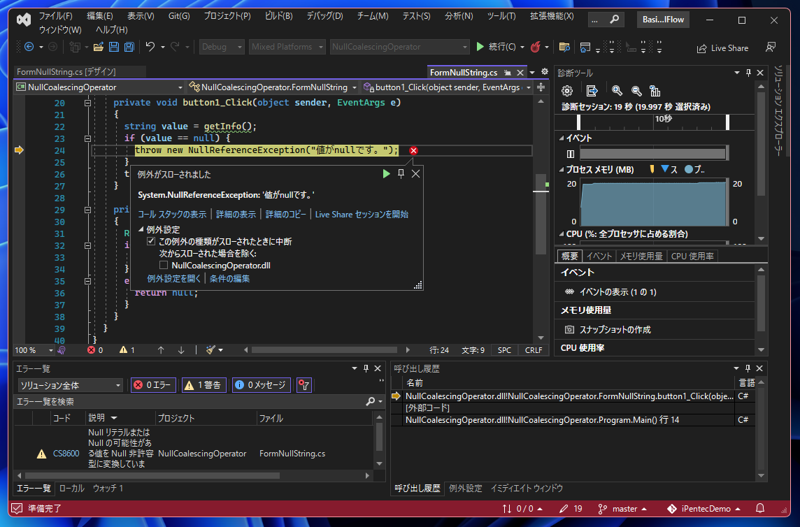This screenshot has height=527, width=800.
Task: Click the red exception error icon on line 24
Action: [413, 150]
